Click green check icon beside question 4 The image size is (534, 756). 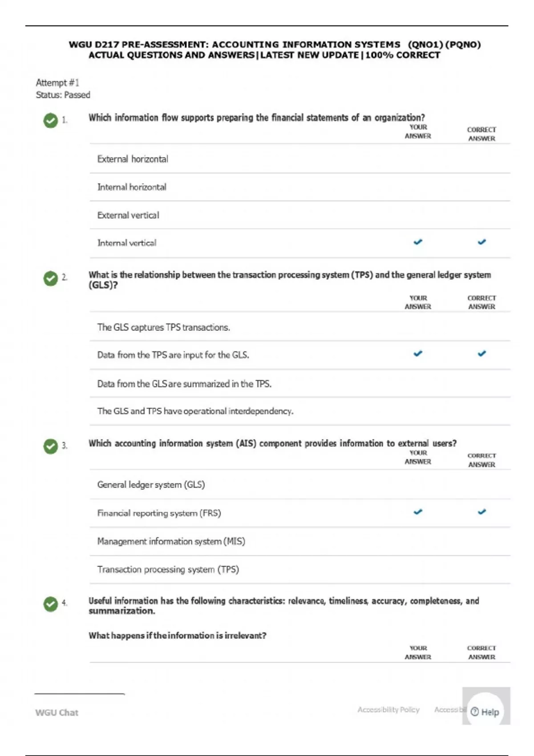click(x=51, y=604)
